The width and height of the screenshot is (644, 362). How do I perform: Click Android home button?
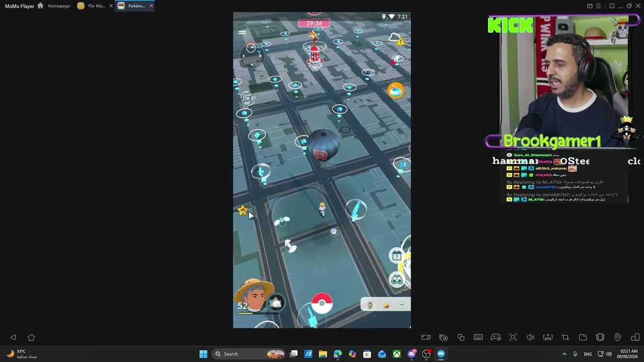coord(31,337)
